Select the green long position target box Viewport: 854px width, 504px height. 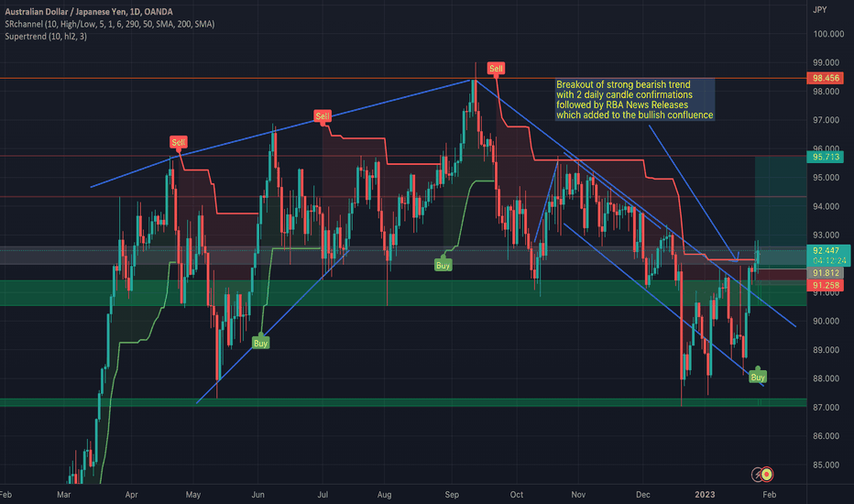781,213
